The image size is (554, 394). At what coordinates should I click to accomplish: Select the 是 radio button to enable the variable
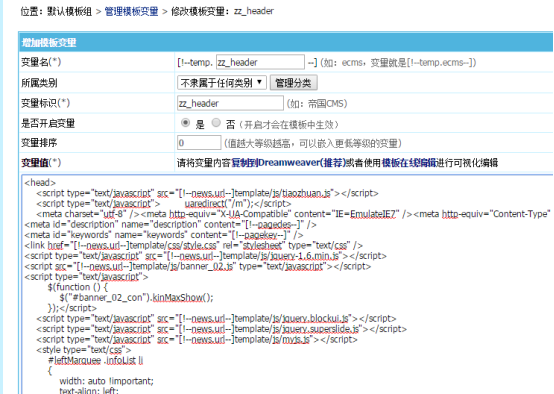pyautogui.click(x=185, y=123)
